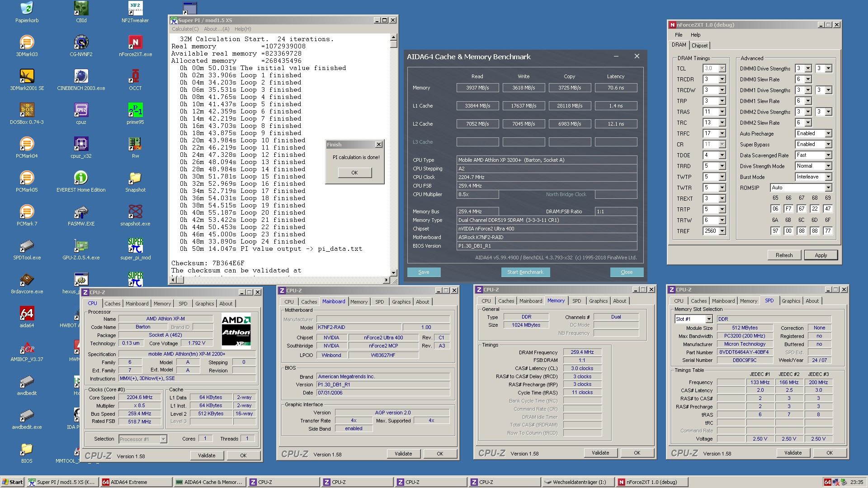Click Validate in the CPU-Z Memory window
This screenshot has width=868, height=488.
coord(600,453)
